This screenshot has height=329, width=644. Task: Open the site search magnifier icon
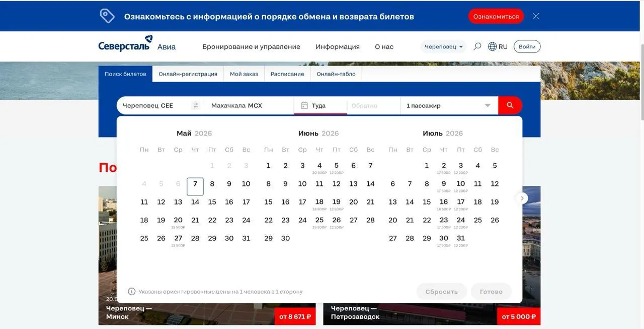[477, 46]
